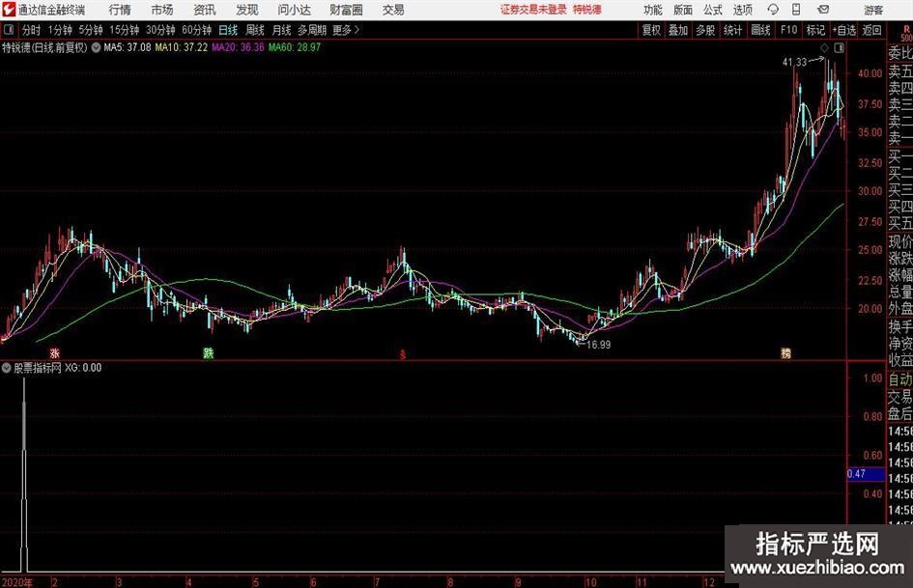
Task: Click the blue 0.47 axis value marker
Action: point(865,474)
